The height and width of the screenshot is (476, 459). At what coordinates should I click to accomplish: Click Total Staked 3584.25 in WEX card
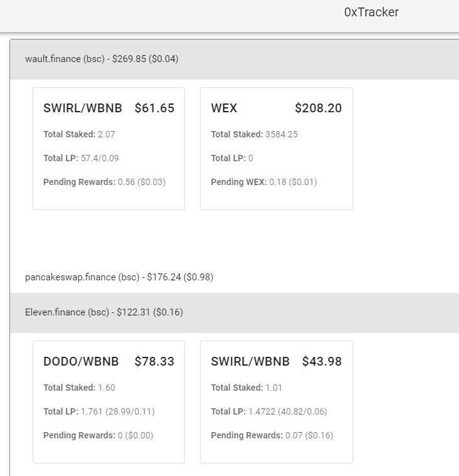pos(254,134)
